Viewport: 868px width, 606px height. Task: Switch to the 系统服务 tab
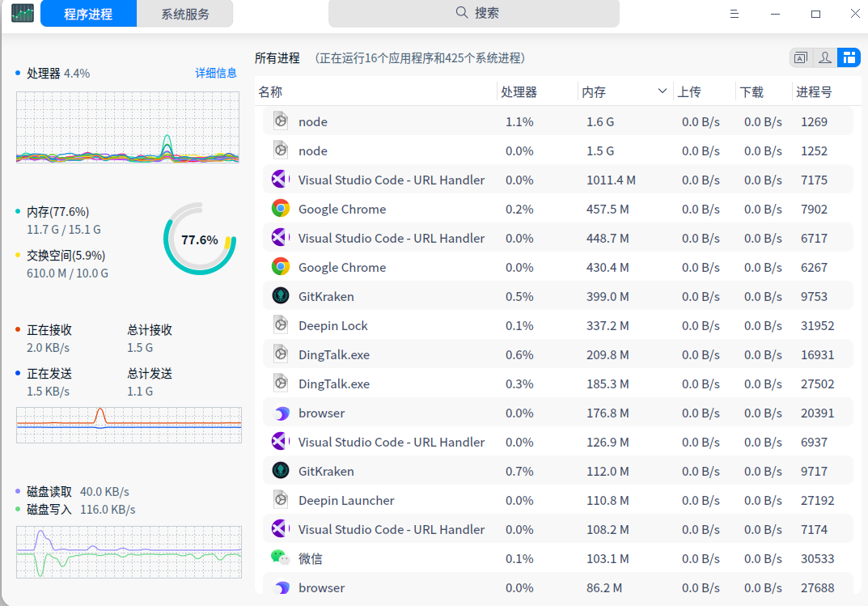pos(185,14)
